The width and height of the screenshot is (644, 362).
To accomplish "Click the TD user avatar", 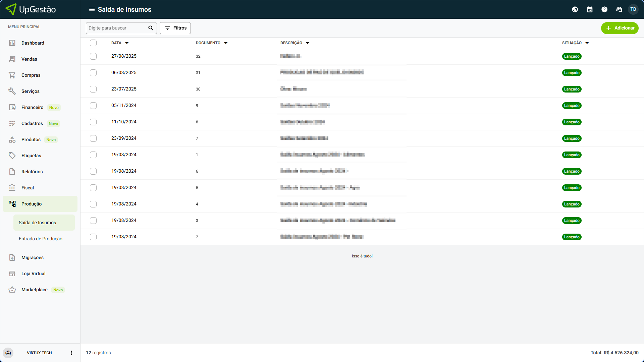I will [633, 9].
